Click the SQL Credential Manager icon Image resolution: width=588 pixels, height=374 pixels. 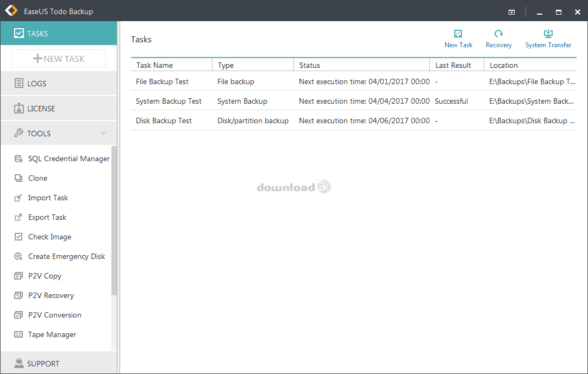(x=18, y=159)
